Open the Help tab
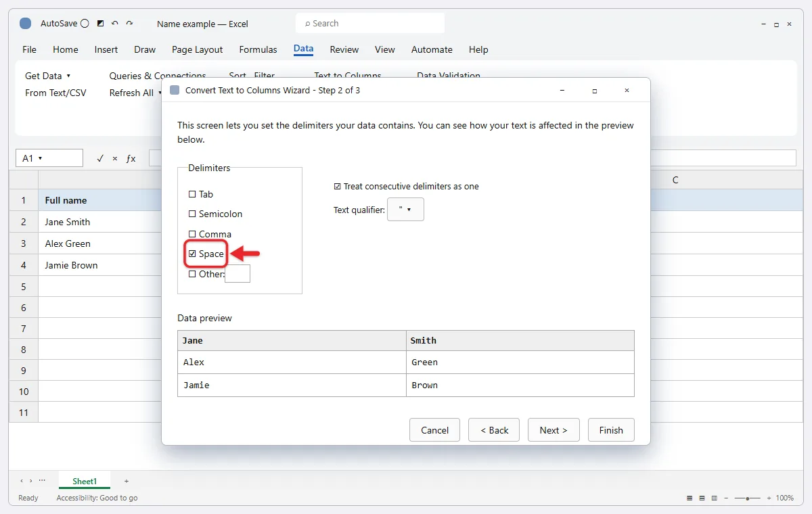This screenshot has width=812, height=514. coord(478,49)
